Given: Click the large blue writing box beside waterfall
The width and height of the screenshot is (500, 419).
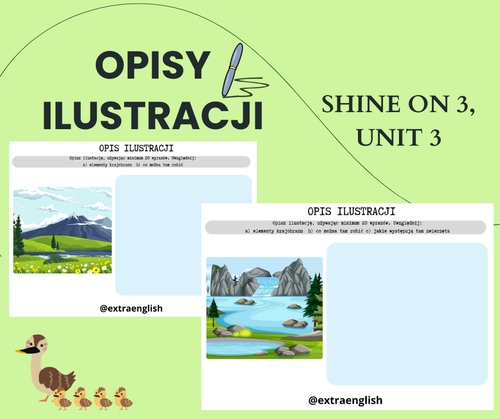Looking at the screenshot, I should pos(407,314).
